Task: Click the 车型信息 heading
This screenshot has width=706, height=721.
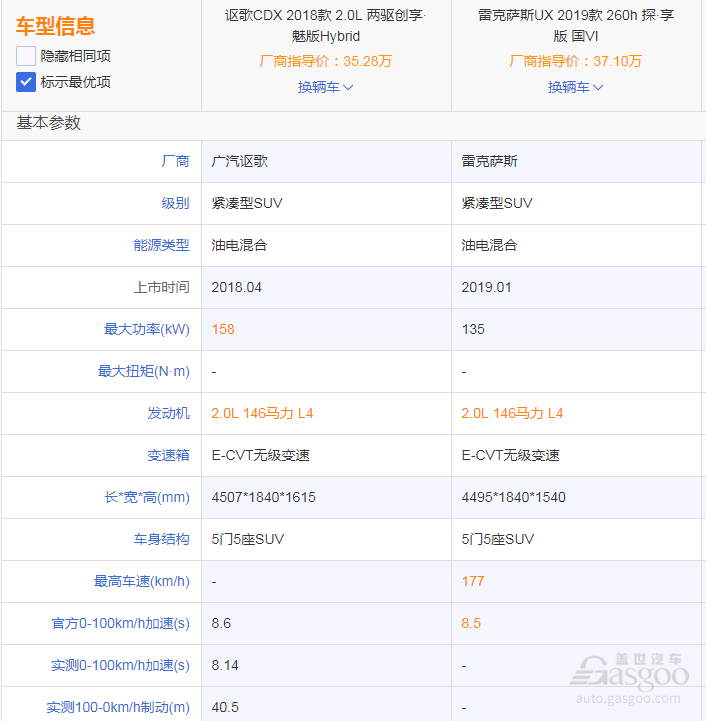Action: point(55,26)
